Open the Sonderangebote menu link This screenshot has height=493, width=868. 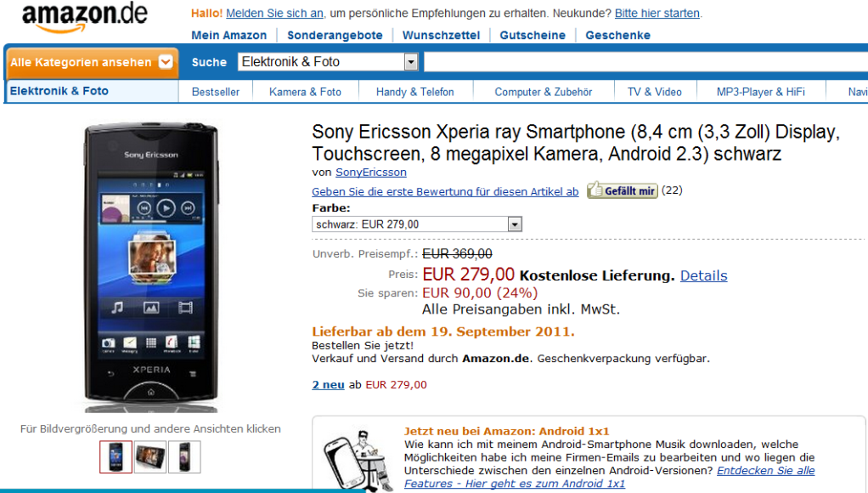pyautogui.click(x=335, y=35)
